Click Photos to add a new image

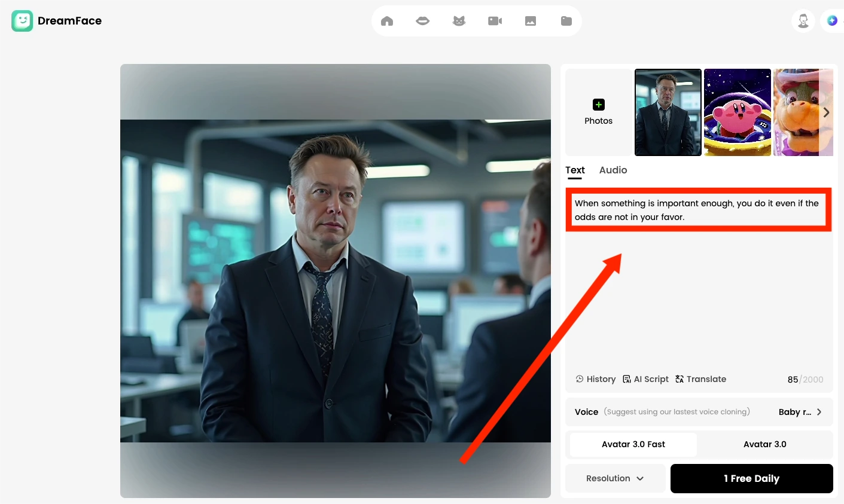pyautogui.click(x=598, y=112)
